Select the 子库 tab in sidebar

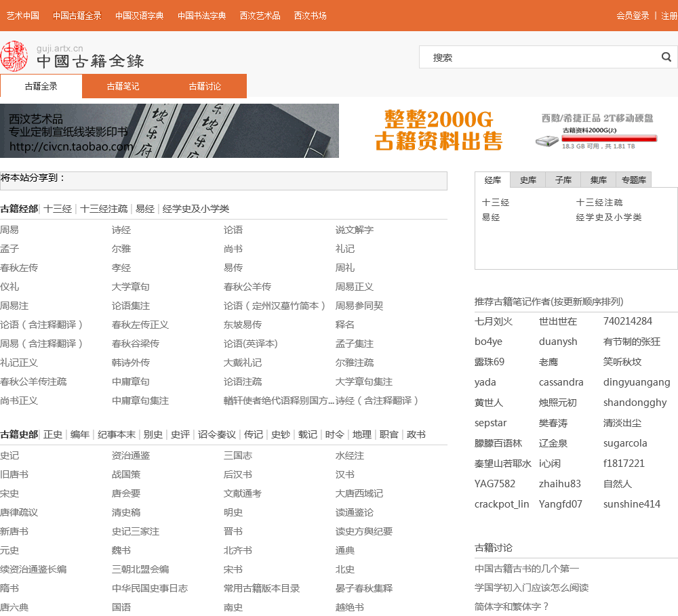pos(563,180)
